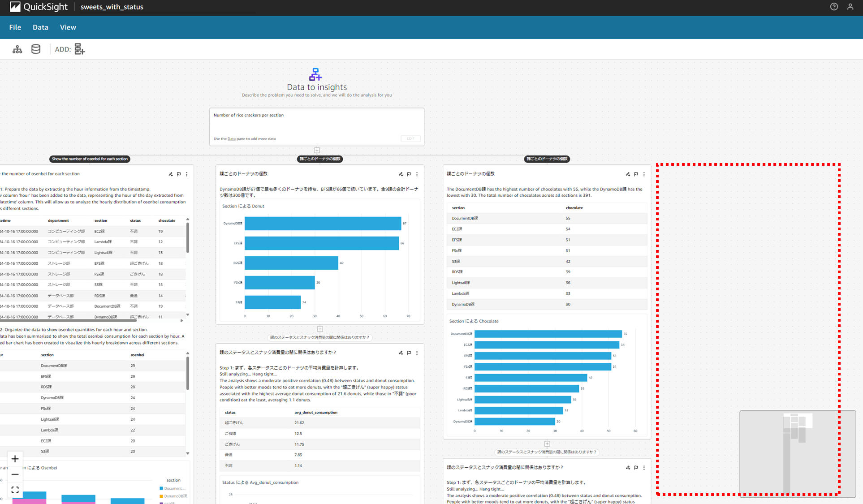Open more options on the donut bar chart card
863x504 pixels.
pyautogui.click(x=417, y=174)
